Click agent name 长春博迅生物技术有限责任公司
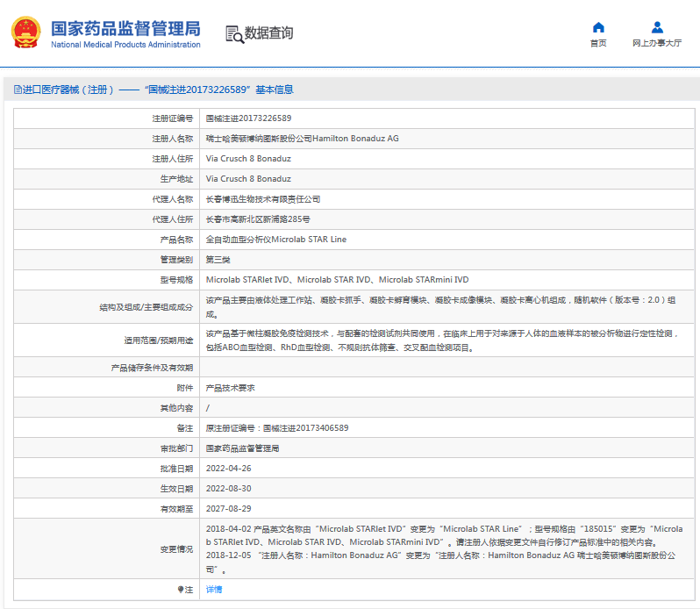Image resolution: width=700 pixels, height=609 pixels. (263, 199)
